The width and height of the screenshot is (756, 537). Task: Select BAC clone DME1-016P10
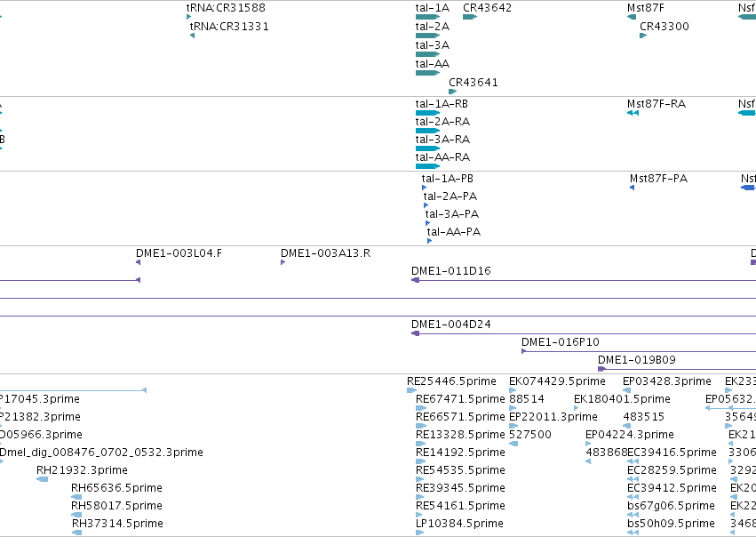tap(639, 352)
